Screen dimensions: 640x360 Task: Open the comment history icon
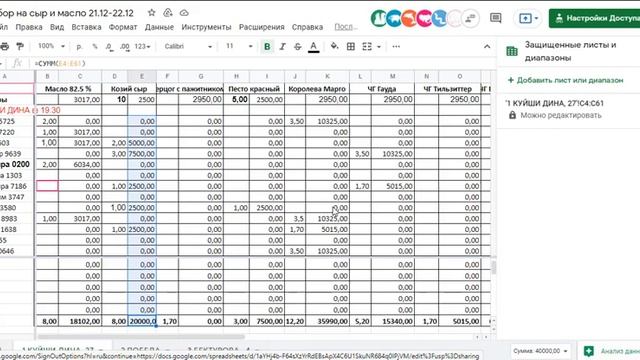coord(496,18)
